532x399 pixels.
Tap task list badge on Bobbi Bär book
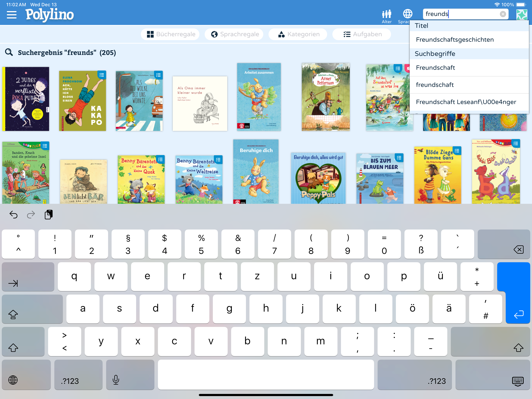(516, 143)
